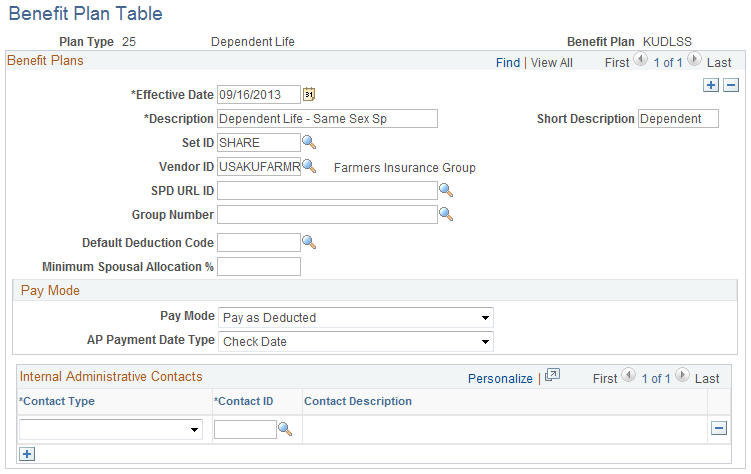Open the Effective Date calendar picker

pos(309,94)
